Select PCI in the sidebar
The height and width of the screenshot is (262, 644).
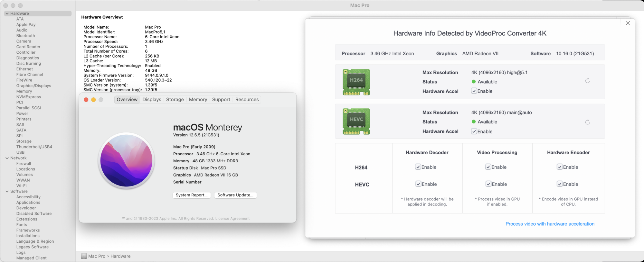coord(20,103)
